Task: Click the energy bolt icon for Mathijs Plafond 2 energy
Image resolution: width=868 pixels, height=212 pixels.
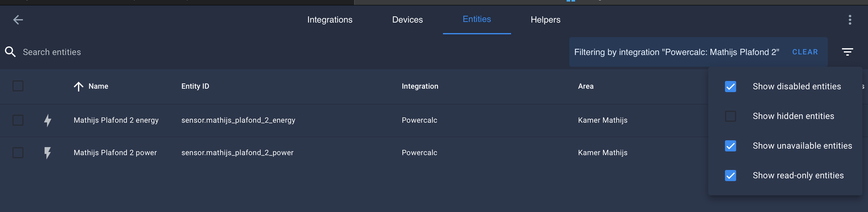Action: pyautogui.click(x=47, y=120)
